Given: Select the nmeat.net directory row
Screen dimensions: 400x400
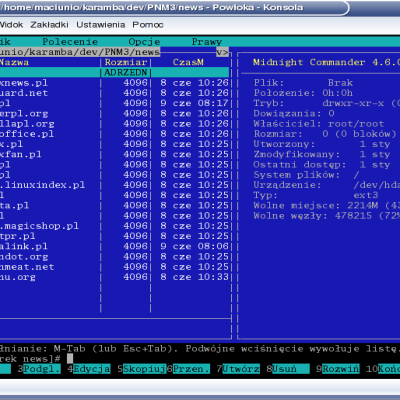Looking at the screenshot, I should tap(115, 267).
